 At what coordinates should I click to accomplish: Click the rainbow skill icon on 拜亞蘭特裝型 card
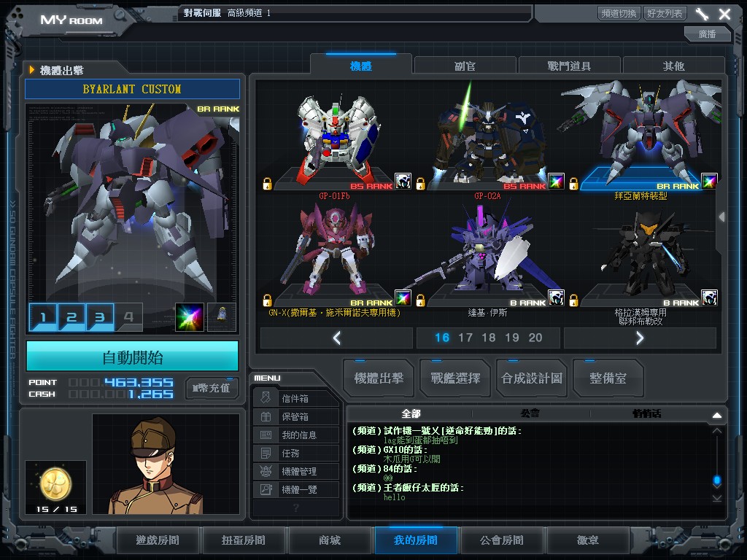click(x=709, y=181)
